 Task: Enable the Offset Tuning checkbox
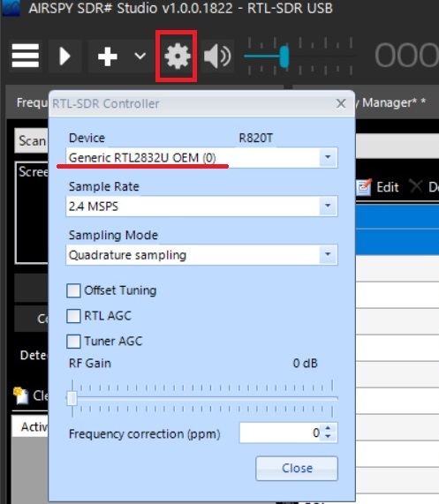(x=73, y=290)
